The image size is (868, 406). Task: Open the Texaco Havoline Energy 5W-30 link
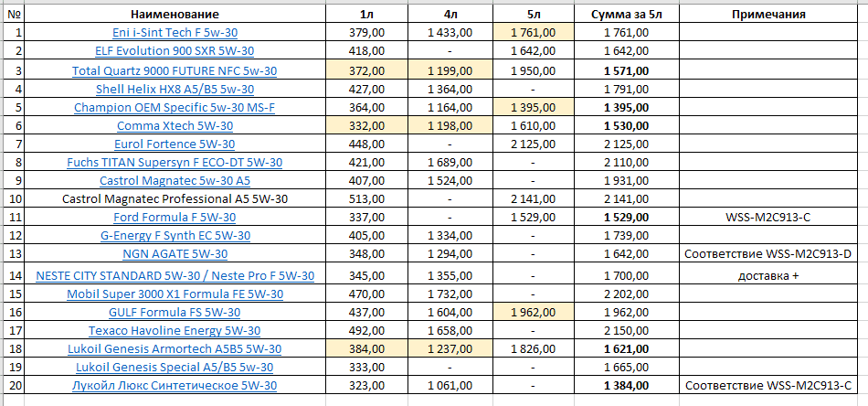(175, 331)
